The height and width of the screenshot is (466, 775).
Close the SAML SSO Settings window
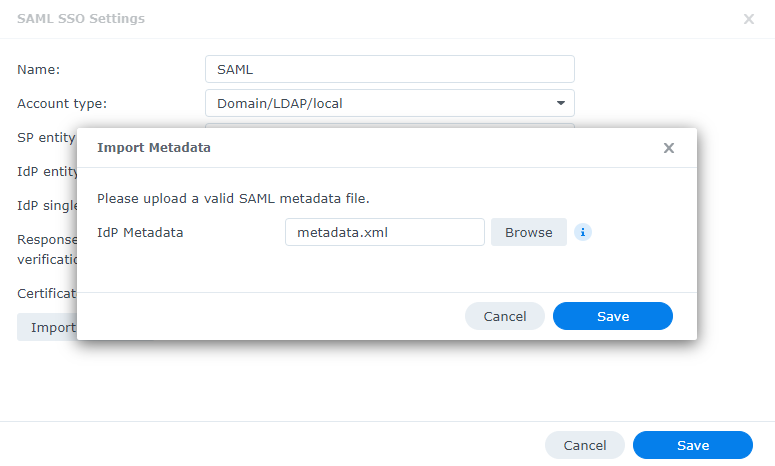coord(749,19)
